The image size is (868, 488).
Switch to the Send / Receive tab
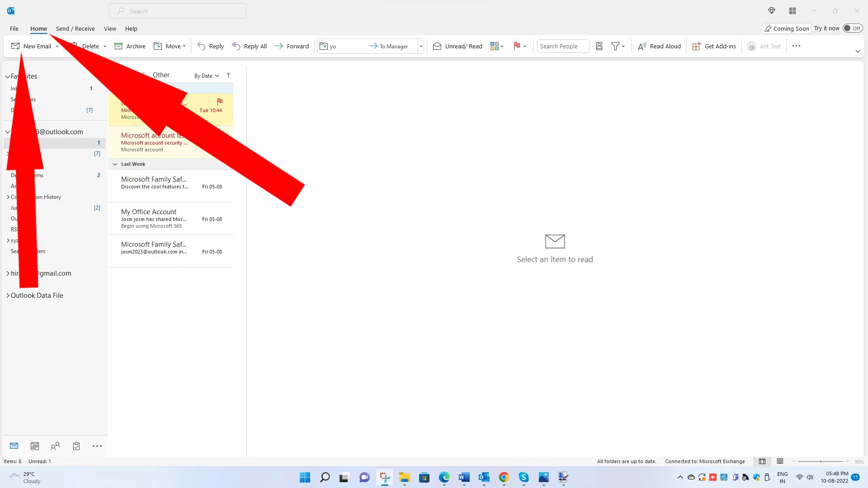click(75, 28)
